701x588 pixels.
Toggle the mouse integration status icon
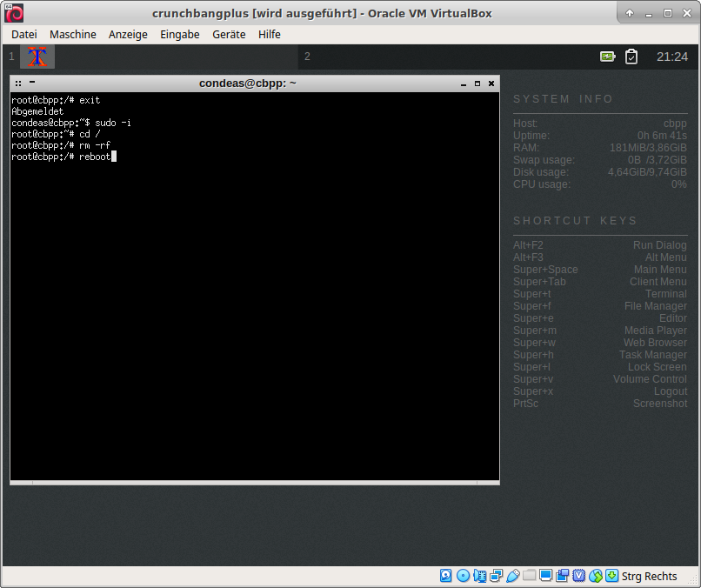pyautogui.click(x=596, y=576)
